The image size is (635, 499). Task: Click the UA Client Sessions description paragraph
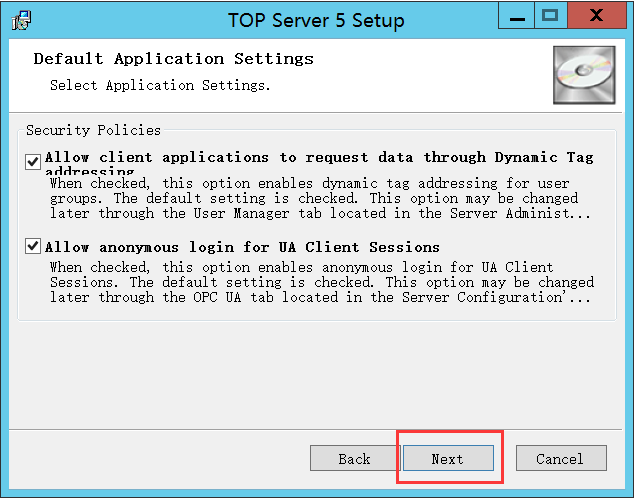pos(320,283)
